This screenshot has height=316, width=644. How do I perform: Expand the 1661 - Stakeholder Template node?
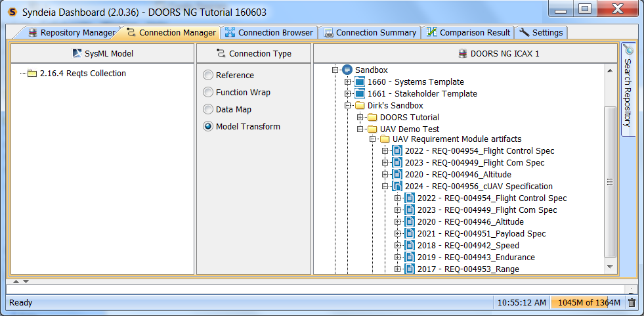click(348, 94)
